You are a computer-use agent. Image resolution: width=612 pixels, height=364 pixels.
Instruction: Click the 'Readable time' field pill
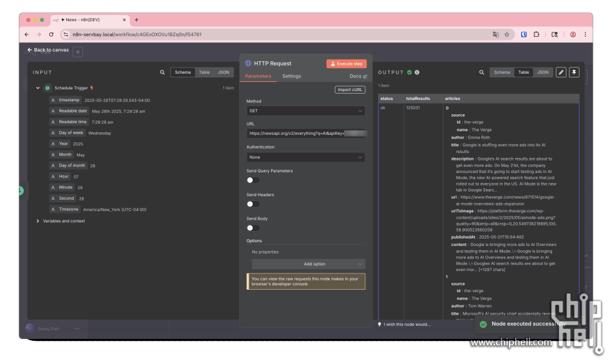(x=69, y=122)
